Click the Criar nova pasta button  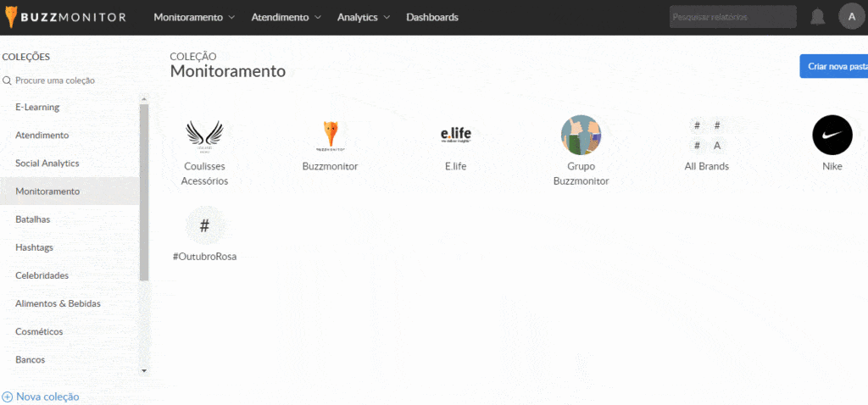point(836,66)
